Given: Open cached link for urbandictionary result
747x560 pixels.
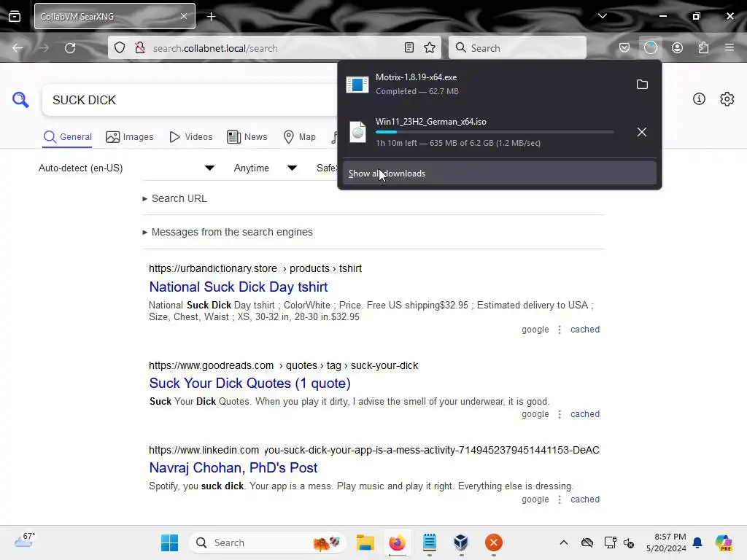Looking at the screenshot, I should [585, 330].
